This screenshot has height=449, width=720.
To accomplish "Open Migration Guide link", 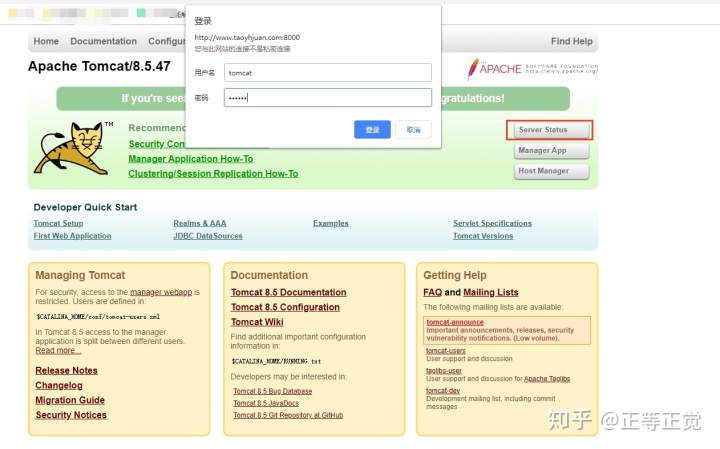I will pyautogui.click(x=70, y=400).
